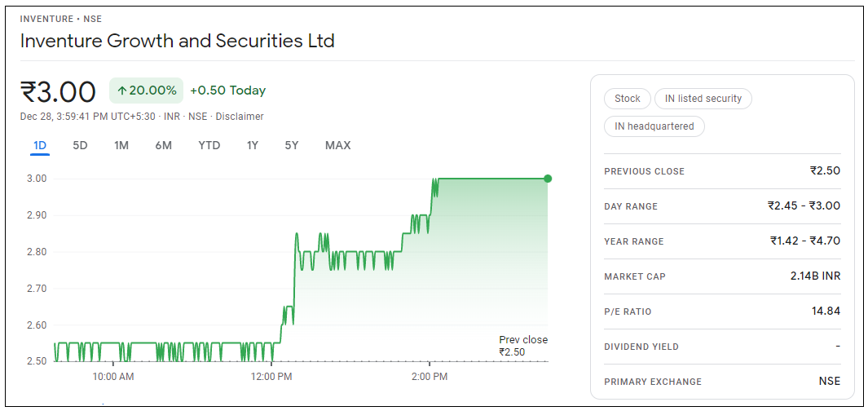Viewport: 868px width, 411px height.
Task: Click the ₹2.50 previous close value in the panel
Action: coord(825,170)
